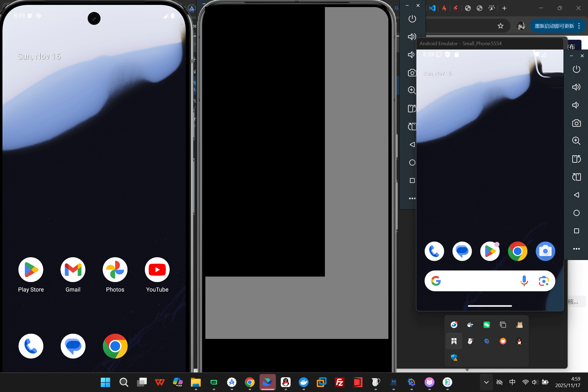Launch Gmail on the left emulator
This screenshot has width=588, height=392.
point(73,270)
